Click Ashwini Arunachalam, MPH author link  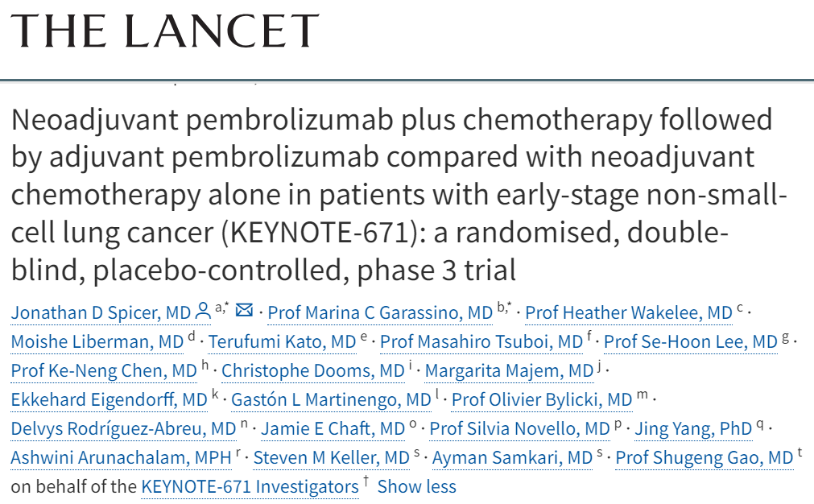coord(121,458)
